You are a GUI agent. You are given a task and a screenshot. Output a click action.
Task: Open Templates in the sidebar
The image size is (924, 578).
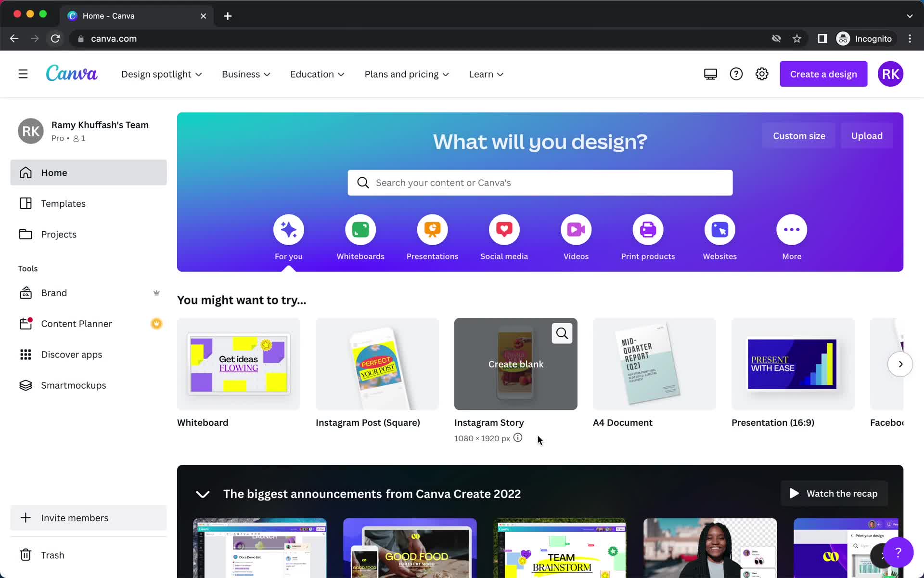(x=89, y=203)
